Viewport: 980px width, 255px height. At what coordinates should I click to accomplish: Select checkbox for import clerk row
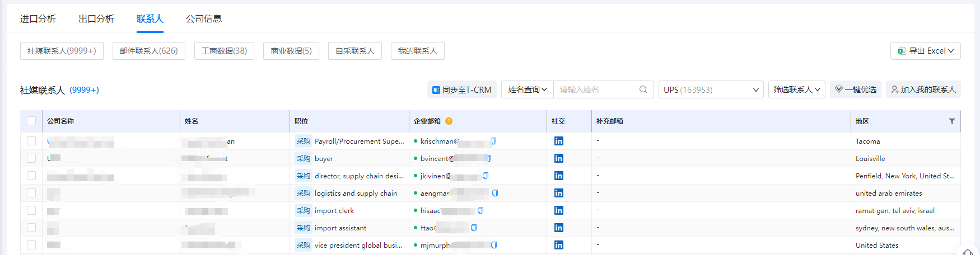(31, 211)
